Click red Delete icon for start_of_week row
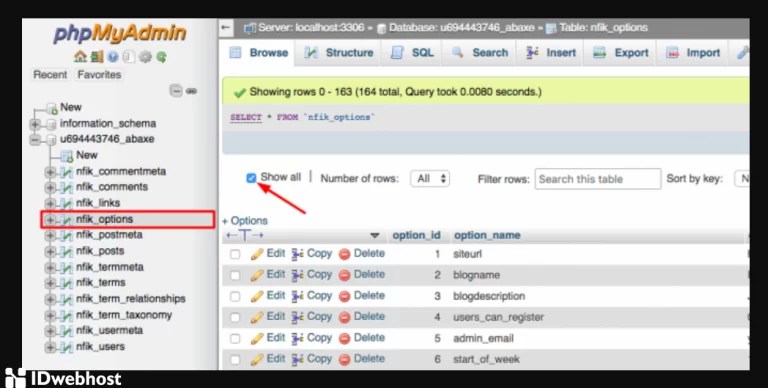This screenshot has height=388, width=768. (345, 360)
